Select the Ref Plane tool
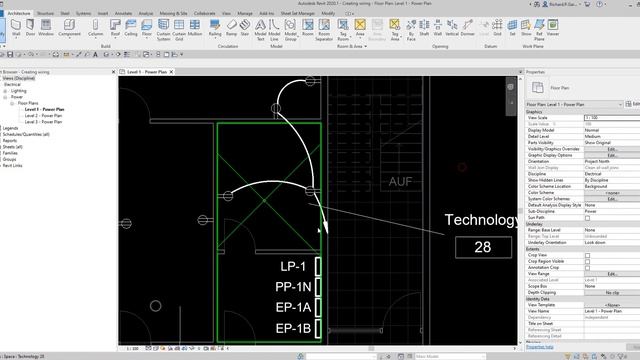640x360 pixels. coord(540,30)
